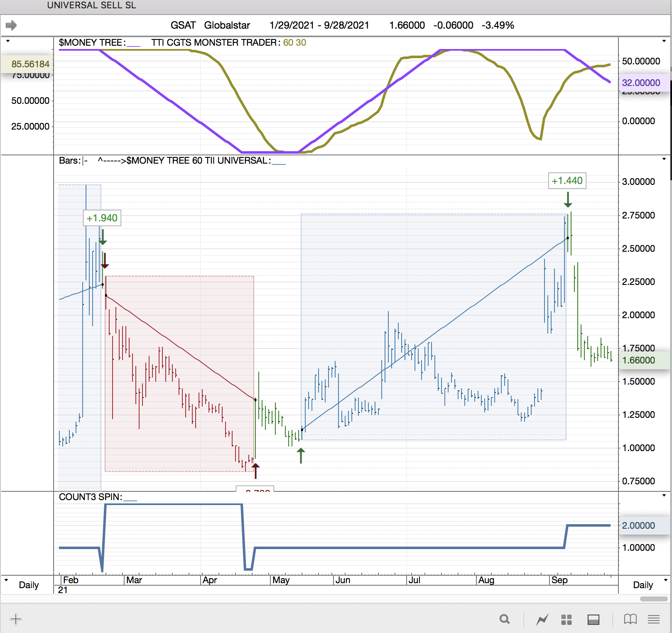Open search with the magnifying glass icon
The height and width of the screenshot is (633, 672).
pyautogui.click(x=505, y=619)
